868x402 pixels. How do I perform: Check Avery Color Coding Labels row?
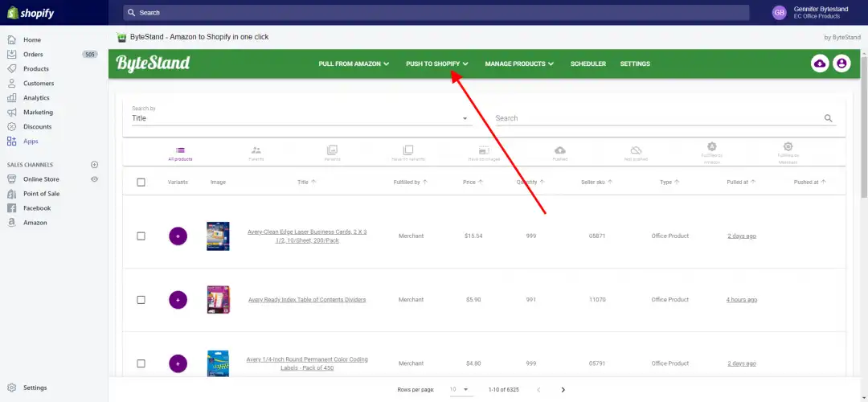click(x=141, y=363)
